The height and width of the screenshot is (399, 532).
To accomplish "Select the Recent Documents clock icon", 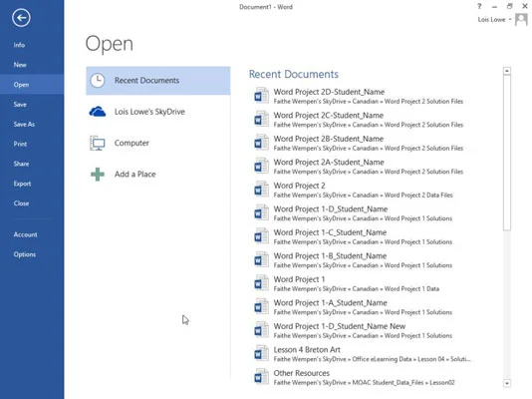I will click(x=98, y=81).
